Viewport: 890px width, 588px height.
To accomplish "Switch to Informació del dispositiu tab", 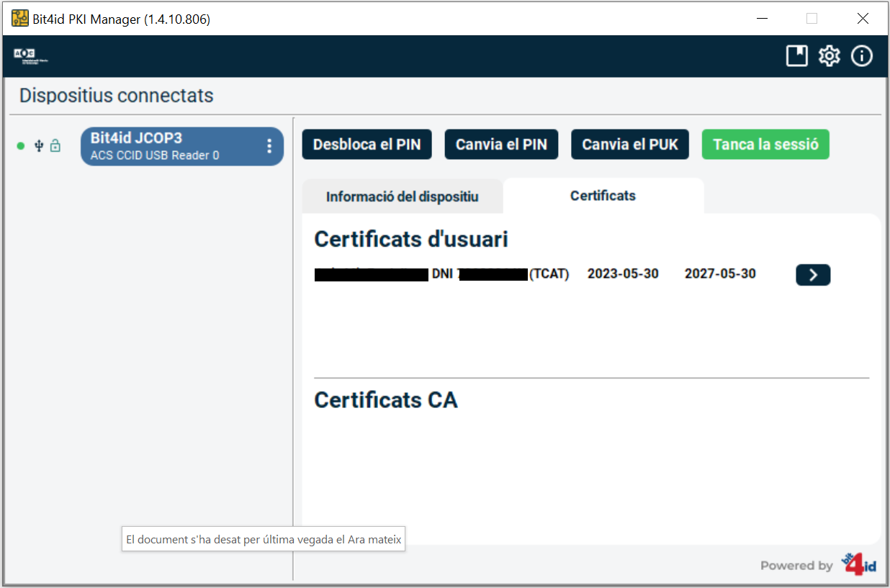I will coord(402,196).
